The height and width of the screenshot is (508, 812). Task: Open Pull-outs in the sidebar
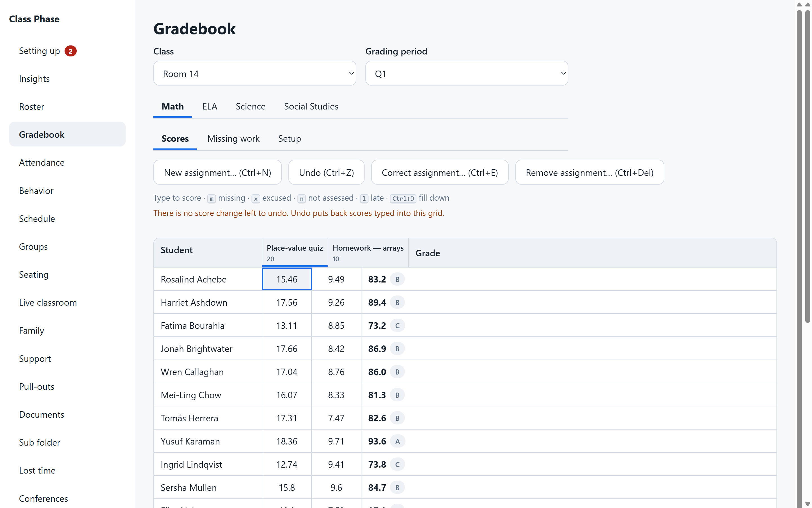point(67,386)
